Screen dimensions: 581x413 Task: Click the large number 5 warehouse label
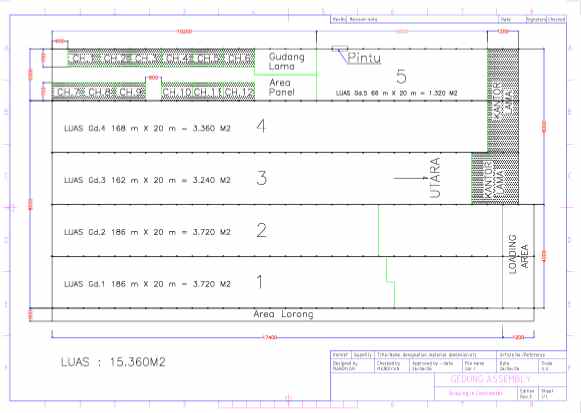[401, 76]
